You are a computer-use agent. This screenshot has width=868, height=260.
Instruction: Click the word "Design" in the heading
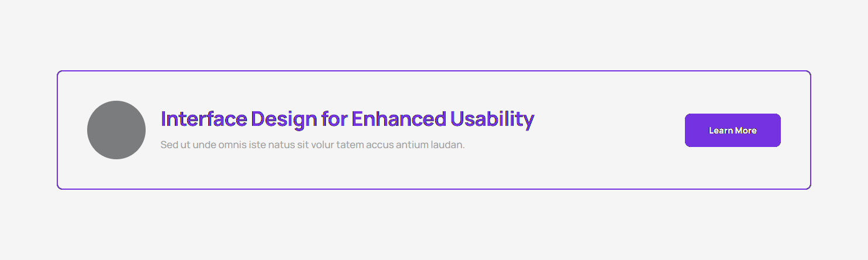(284, 119)
